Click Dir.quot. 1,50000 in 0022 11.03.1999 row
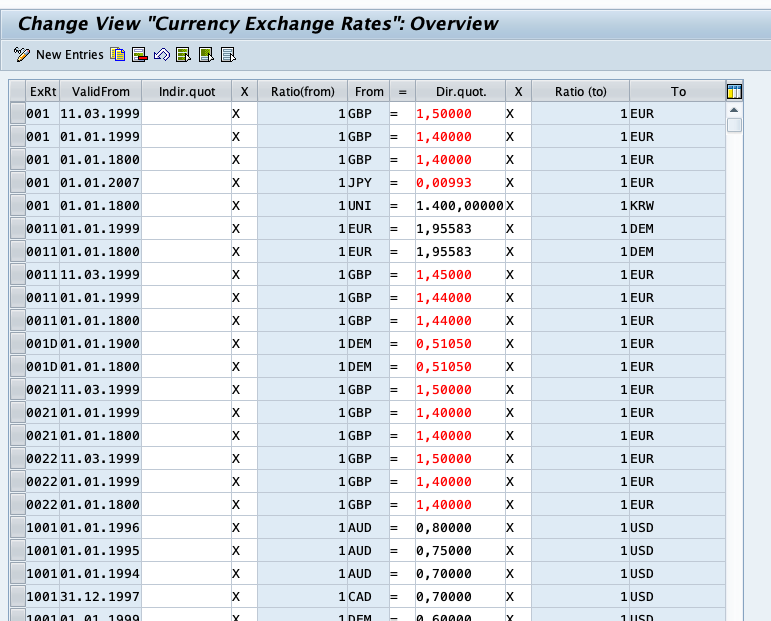 click(460, 459)
